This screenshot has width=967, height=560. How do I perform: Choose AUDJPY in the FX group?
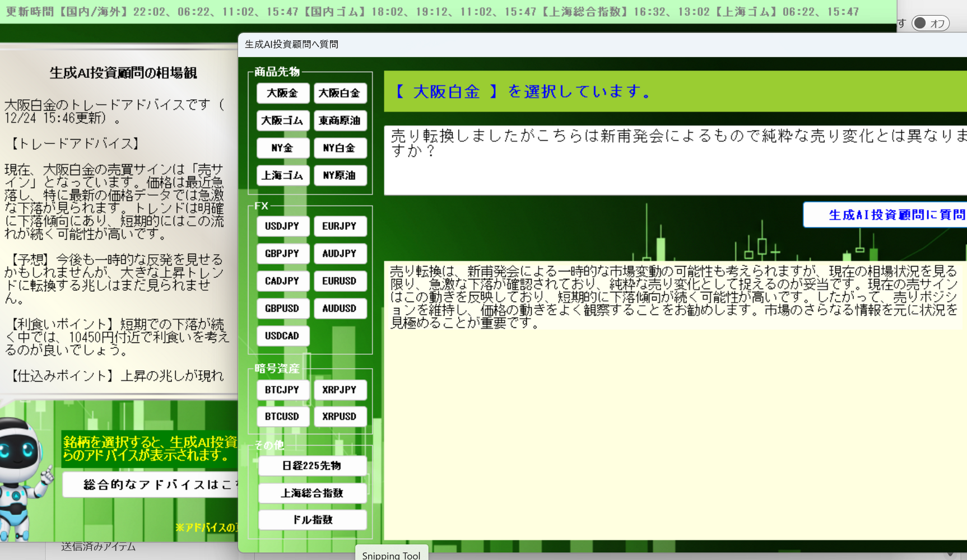click(x=340, y=254)
